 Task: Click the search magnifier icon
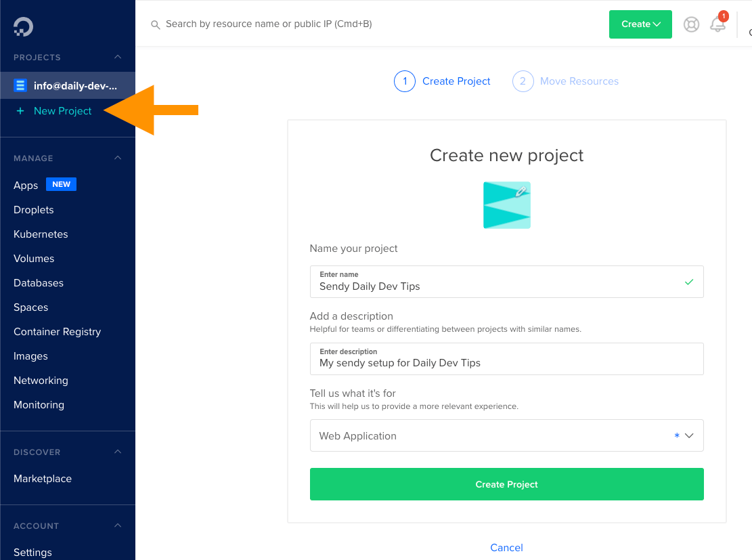tap(156, 24)
